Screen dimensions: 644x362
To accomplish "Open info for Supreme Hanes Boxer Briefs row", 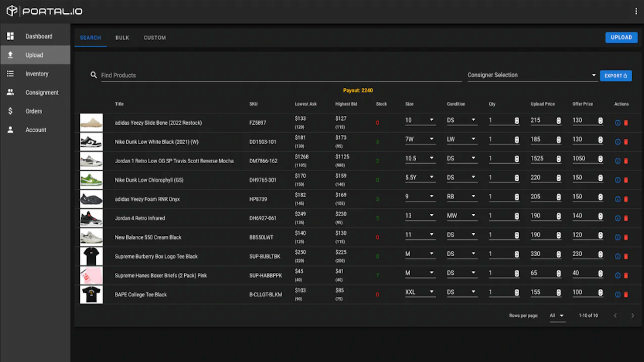I will pos(617,276).
